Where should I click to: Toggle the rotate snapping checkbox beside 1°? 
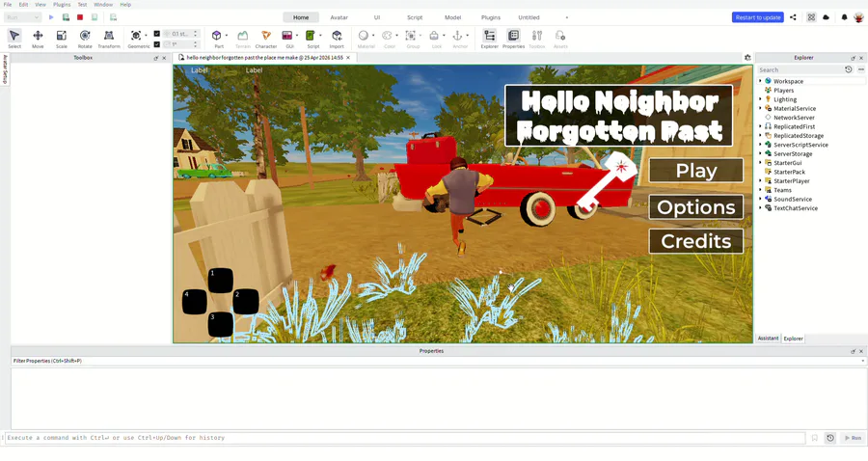(156, 44)
